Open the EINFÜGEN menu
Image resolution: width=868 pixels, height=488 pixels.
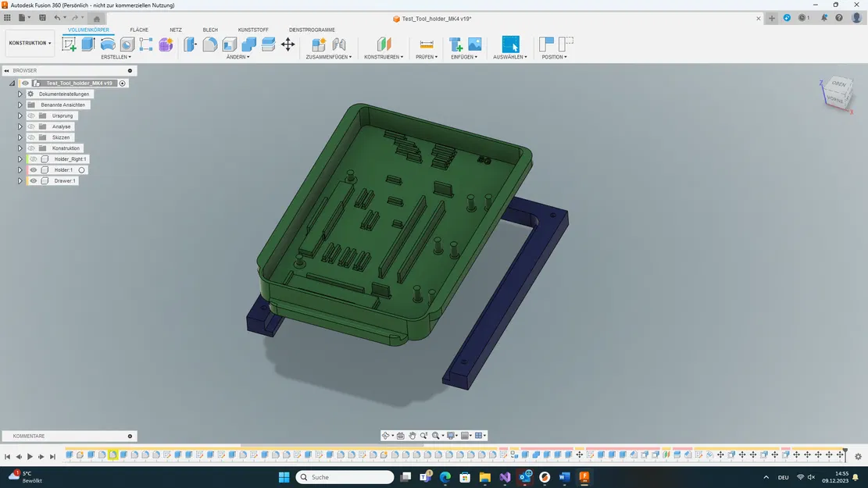[x=464, y=57]
